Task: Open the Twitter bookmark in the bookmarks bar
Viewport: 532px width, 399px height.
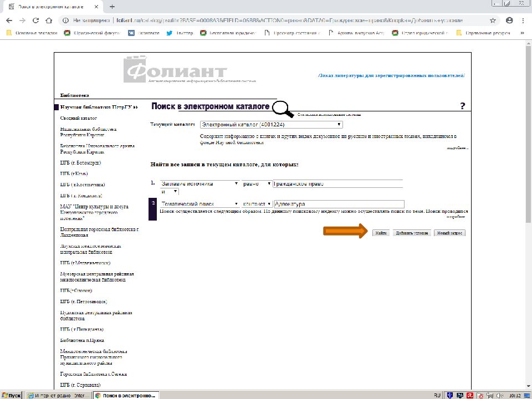Action: click(180, 33)
